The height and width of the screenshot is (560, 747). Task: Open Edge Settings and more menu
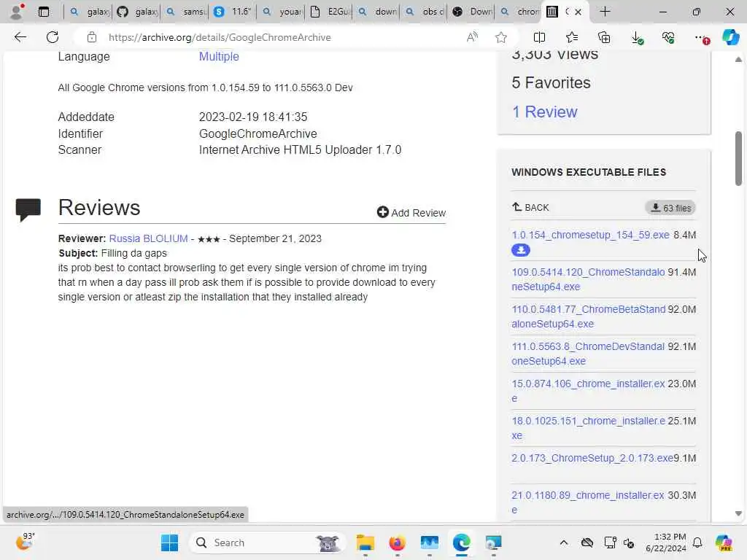point(701,37)
